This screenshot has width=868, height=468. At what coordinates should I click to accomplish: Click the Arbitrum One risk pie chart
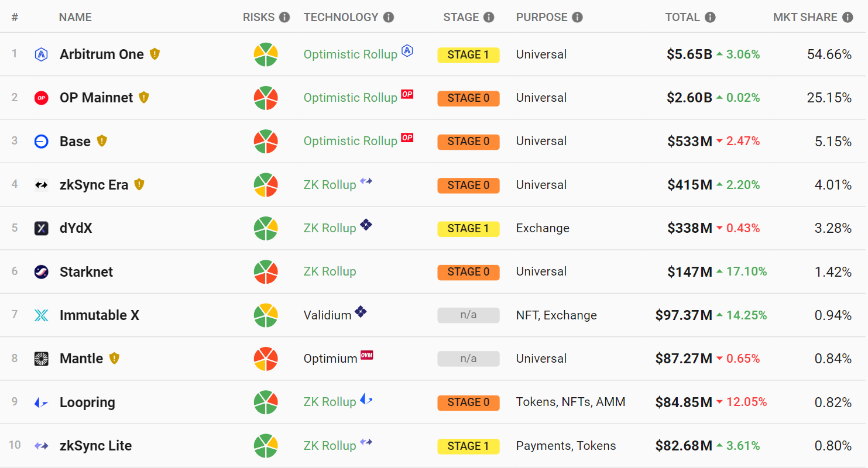(x=266, y=54)
